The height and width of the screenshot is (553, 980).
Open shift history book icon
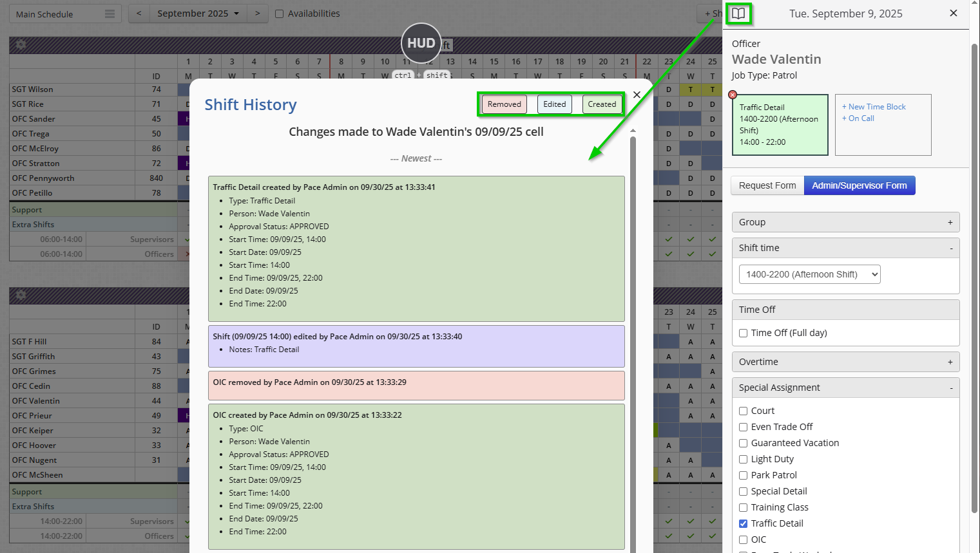coord(738,14)
